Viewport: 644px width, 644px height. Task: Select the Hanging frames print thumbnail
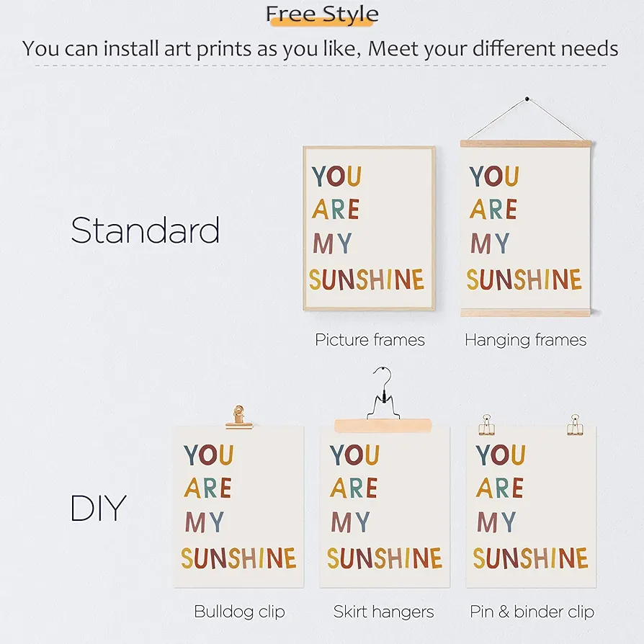click(x=526, y=228)
